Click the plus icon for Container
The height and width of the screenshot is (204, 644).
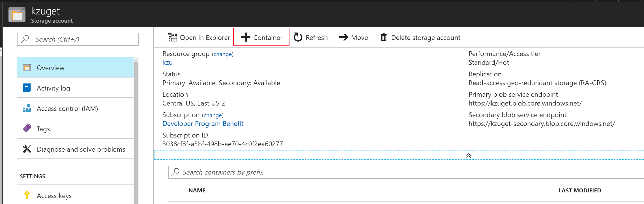pos(246,37)
